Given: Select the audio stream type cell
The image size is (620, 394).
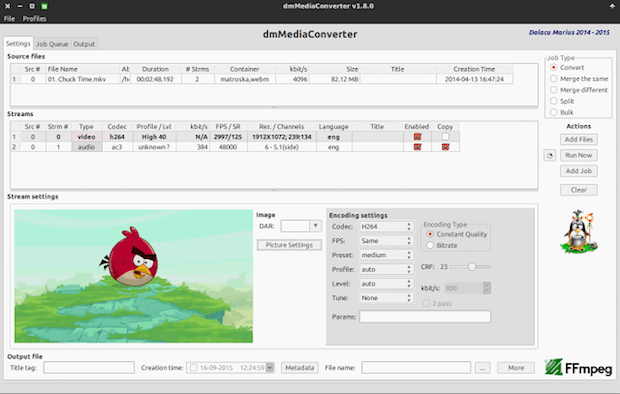Looking at the screenshot, I should click(87, 147).
